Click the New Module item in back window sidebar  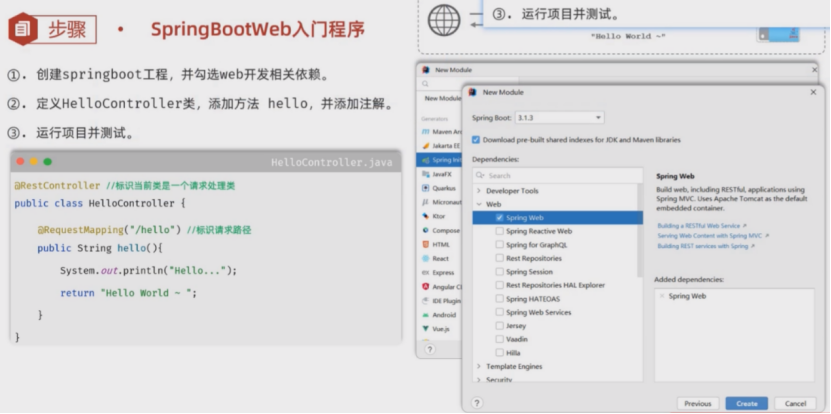click(443, 99)
